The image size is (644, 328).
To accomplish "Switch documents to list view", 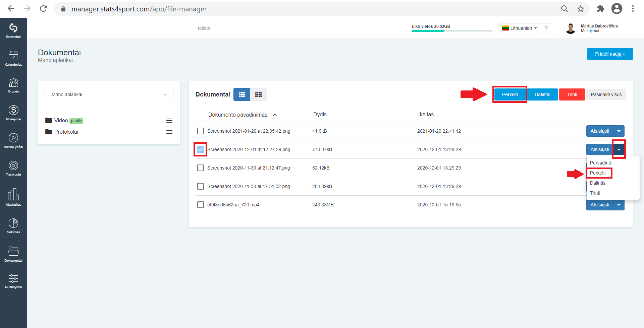I will [242, 94].
